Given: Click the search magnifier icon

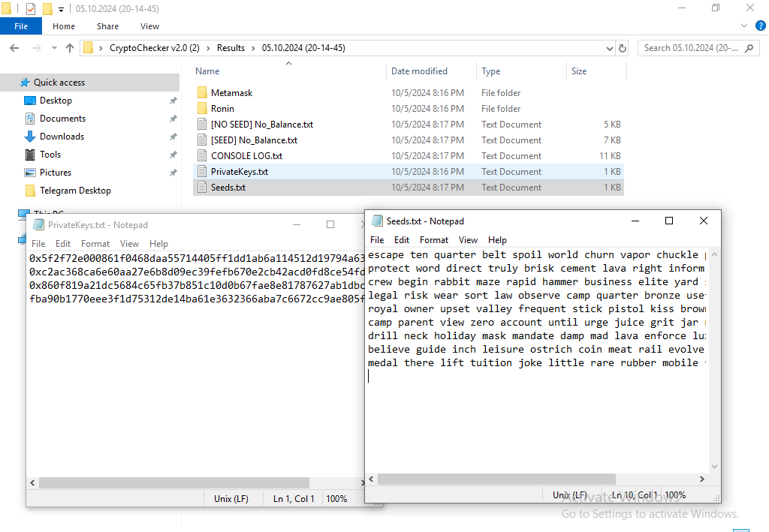Looking at the screenshot, I should click(749, 48).
